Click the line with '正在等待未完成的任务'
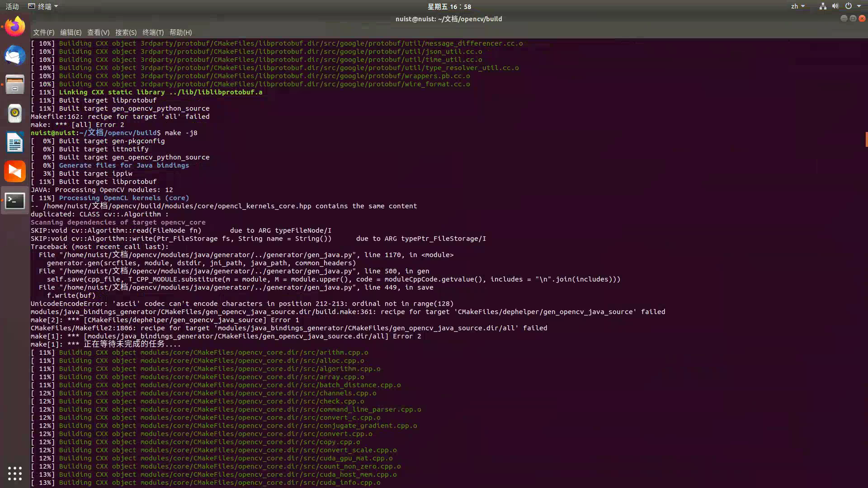The width and height of the screenshot is (868, 488). point(106,344)
